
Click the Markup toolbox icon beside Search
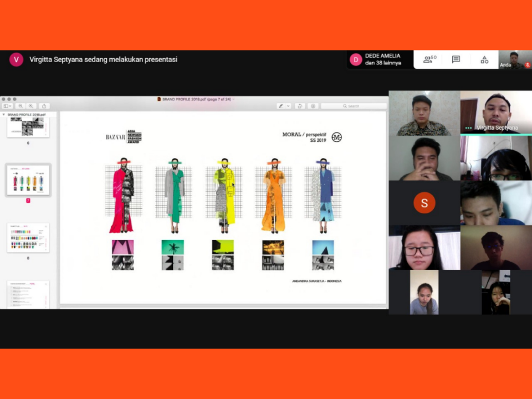[x=313, y=106]
